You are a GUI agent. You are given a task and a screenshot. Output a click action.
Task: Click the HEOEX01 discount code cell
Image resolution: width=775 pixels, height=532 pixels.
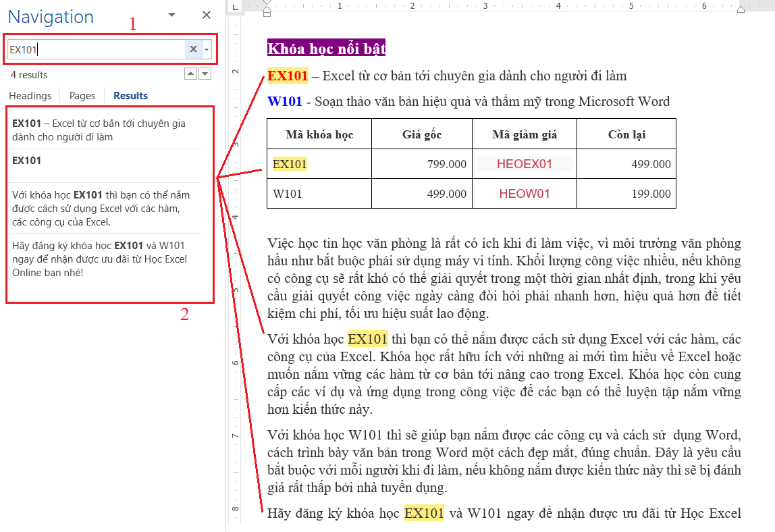pos(525,164)
